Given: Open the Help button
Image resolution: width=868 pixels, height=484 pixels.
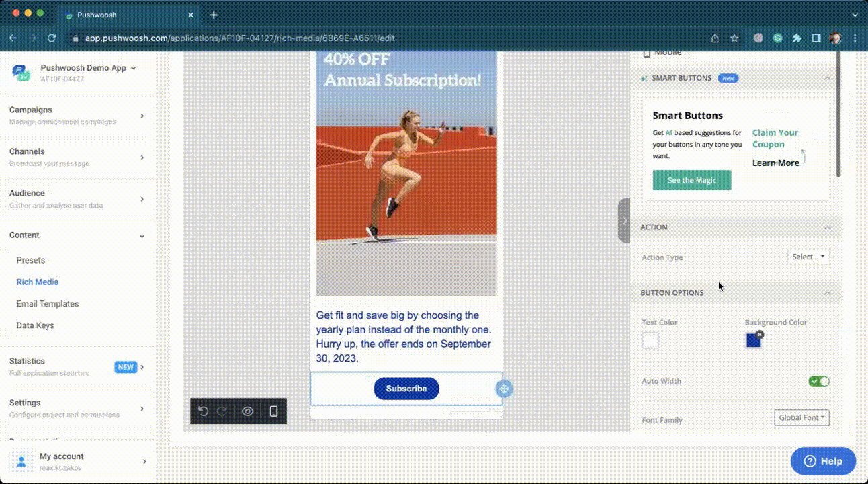Looking at the screenshot, I should click(823, 461).
